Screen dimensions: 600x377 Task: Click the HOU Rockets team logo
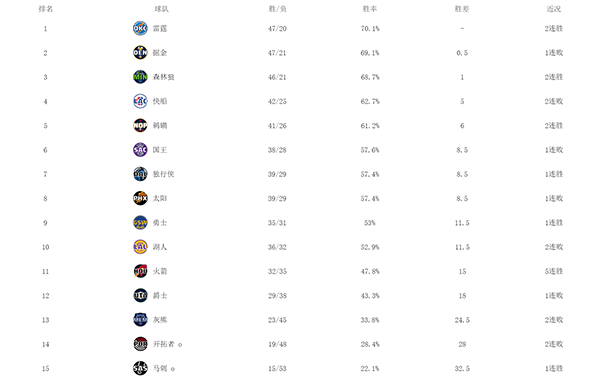140,271
